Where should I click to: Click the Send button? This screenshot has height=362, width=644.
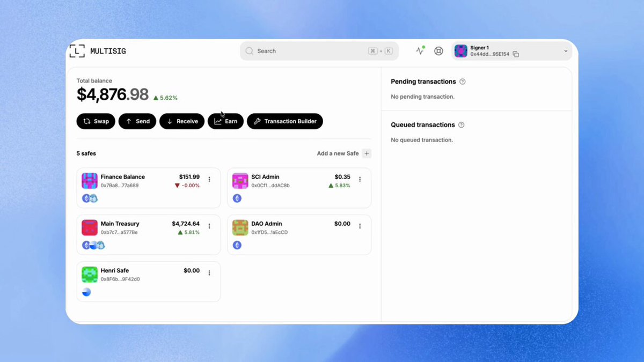(137, 121)
